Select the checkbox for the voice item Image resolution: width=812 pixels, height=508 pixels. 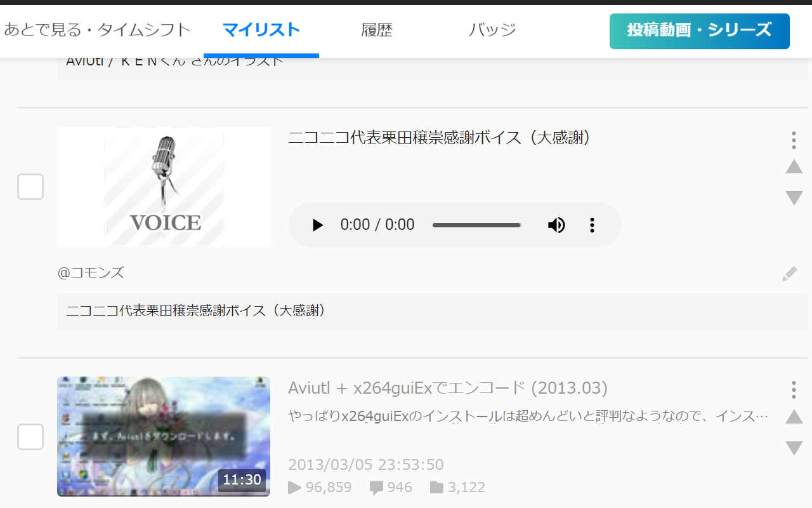[x=30, y=186]
